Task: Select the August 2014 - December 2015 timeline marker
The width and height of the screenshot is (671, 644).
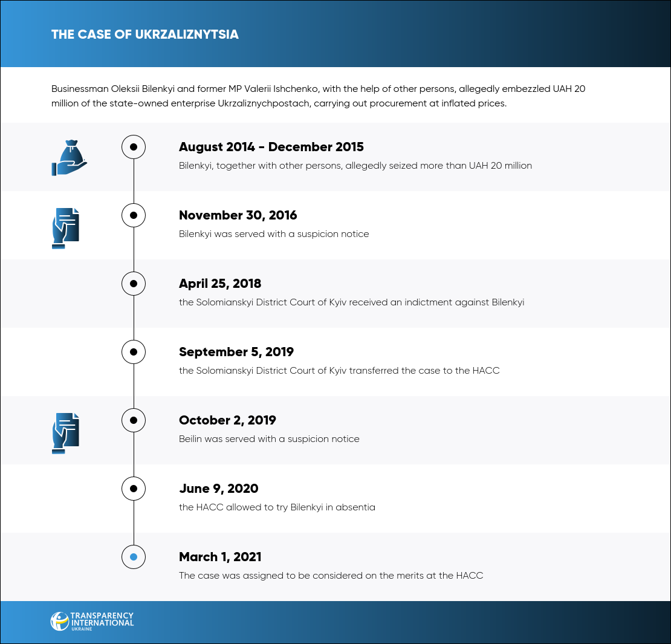Action: click(x=134, y=147)
